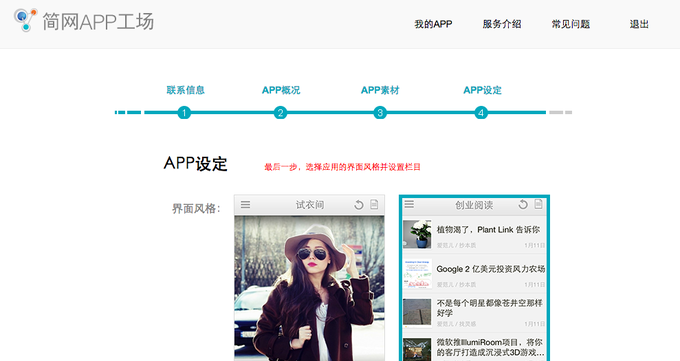This screenshot has width=680, height=361.
Task: Go to step 3 circle on progress bar
Action: [380, 113]
